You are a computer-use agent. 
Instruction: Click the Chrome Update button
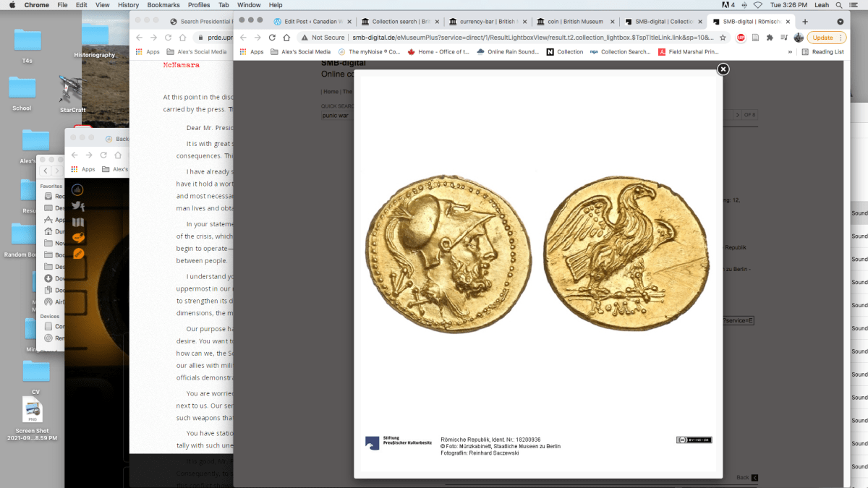[822, 38]
